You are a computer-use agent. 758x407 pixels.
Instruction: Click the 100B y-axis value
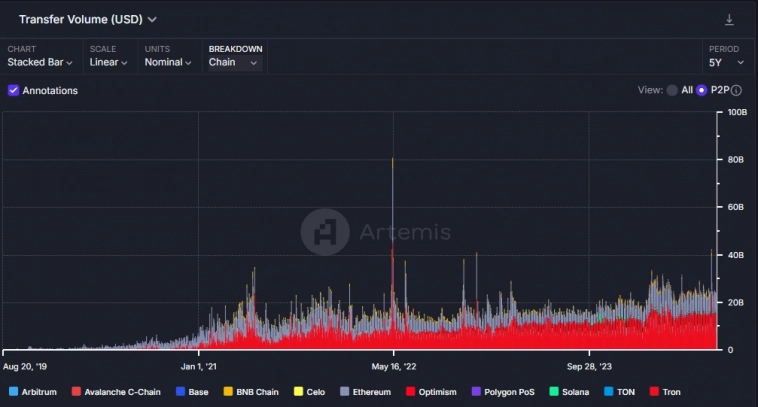(x=737, y=112)
